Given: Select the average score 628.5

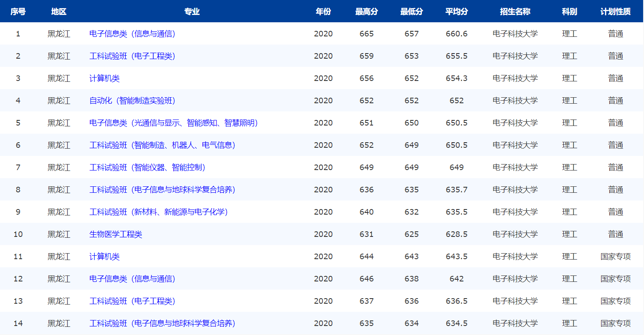Looking at the screenshot, I should pos(457,234).
